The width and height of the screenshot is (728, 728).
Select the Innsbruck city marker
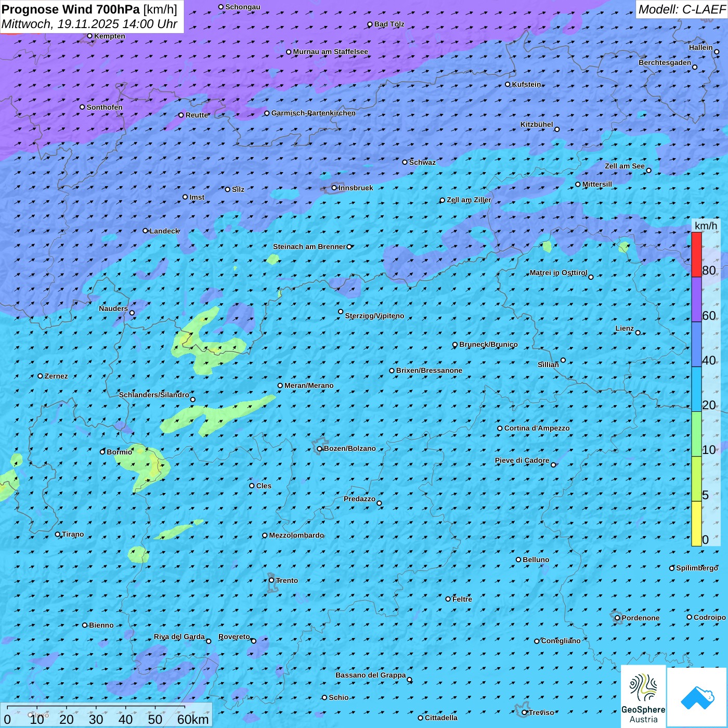point(334,188)
